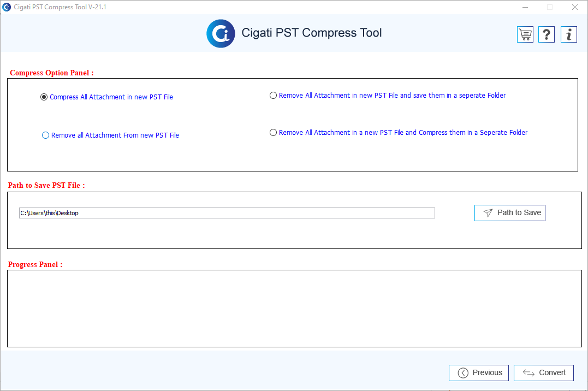This screenshot has width=588, height=391.
Task: Start conversion with the Convert button
Action: 543,372
